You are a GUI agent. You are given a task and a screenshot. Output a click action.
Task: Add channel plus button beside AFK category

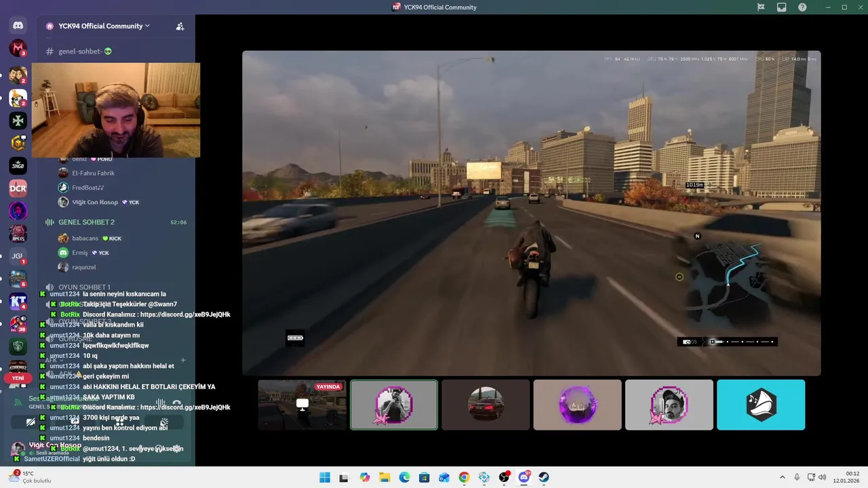[x=183, y=360]
